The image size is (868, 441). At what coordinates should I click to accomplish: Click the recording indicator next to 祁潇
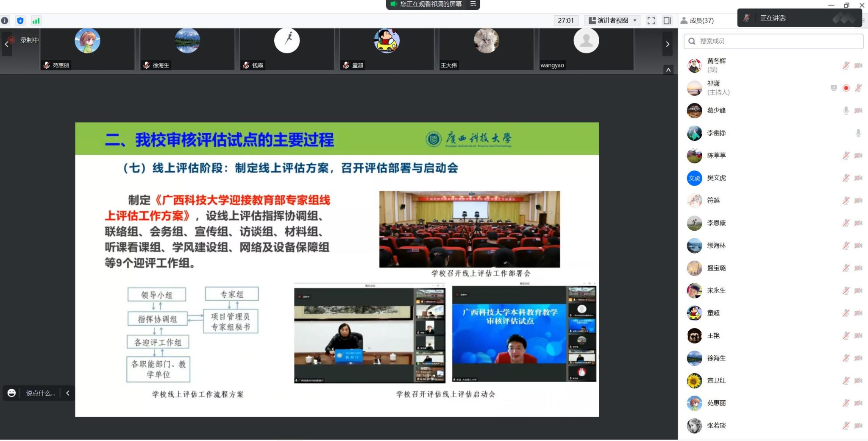coord(846,88)
